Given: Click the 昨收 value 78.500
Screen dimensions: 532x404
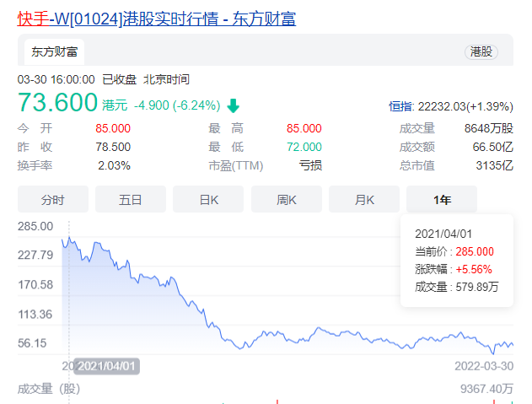Looking at the screenshot, I should point(113,147).
